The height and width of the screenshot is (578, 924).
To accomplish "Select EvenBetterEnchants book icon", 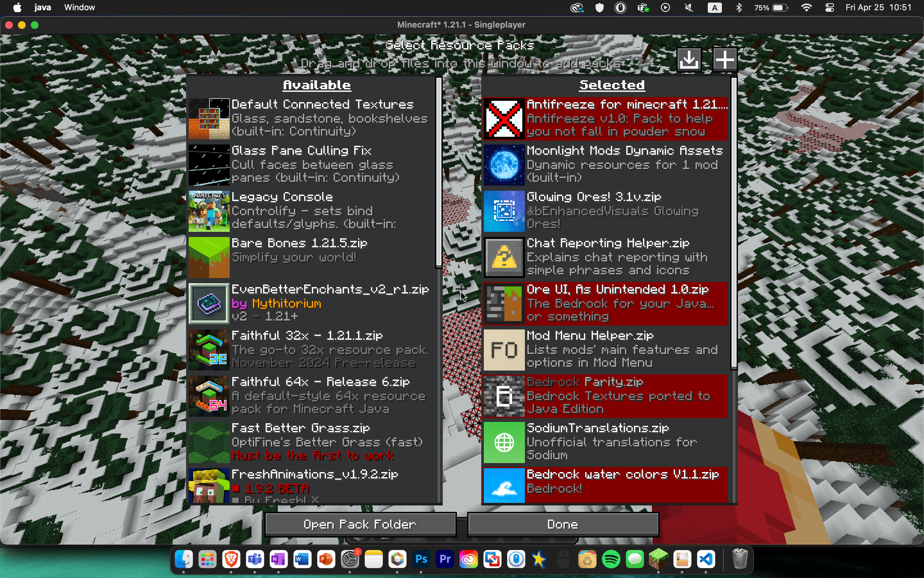I will [x=209, y=303].
